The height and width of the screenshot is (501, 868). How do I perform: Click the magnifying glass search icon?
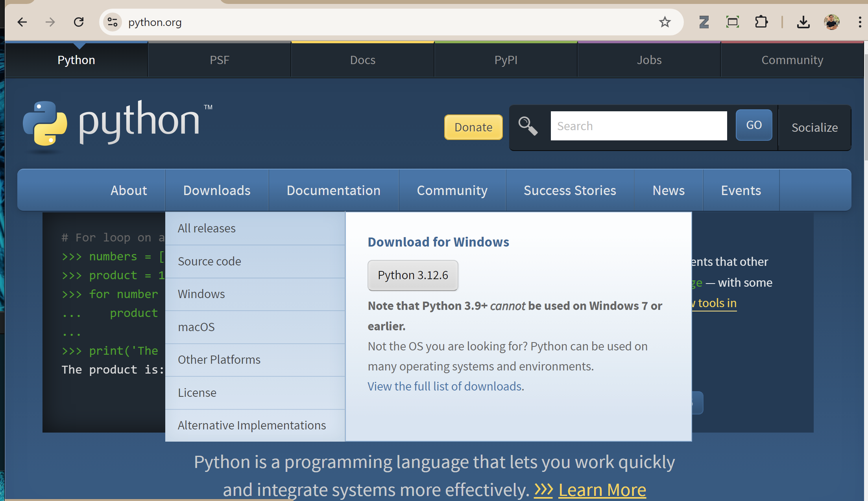(x=528, y=126)
